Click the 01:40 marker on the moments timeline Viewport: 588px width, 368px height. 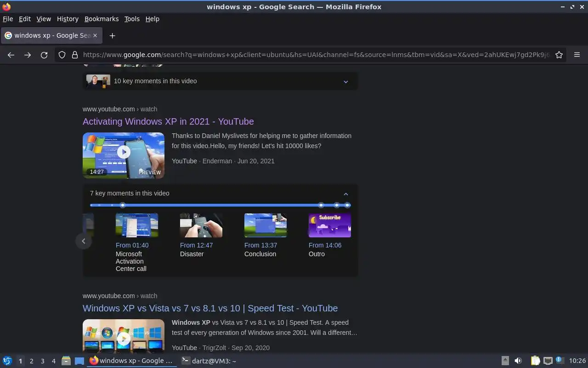coord(123,205)
